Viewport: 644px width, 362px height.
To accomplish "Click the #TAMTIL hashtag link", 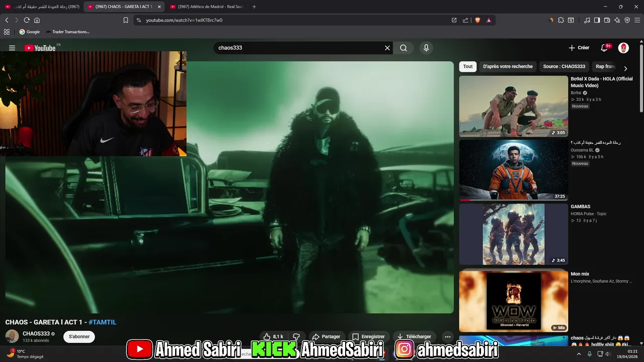I will tap(103, 322).
